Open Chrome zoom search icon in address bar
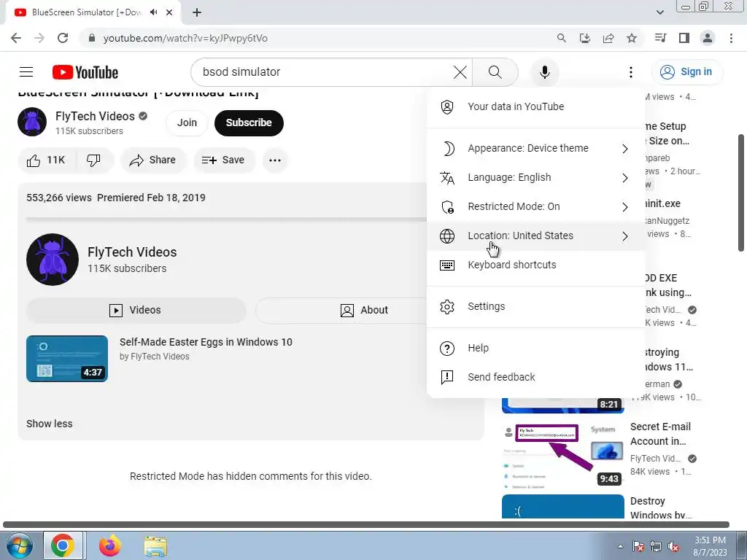 562,38
